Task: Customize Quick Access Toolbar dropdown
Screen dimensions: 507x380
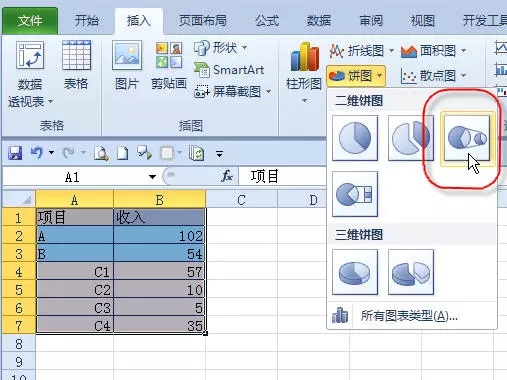Action: tap(219, 154)
